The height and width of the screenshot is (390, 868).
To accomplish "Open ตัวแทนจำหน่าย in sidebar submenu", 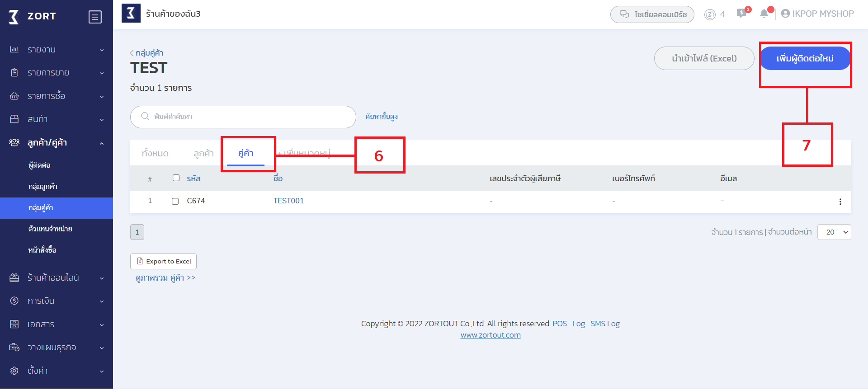I will [x=50, y=229].
